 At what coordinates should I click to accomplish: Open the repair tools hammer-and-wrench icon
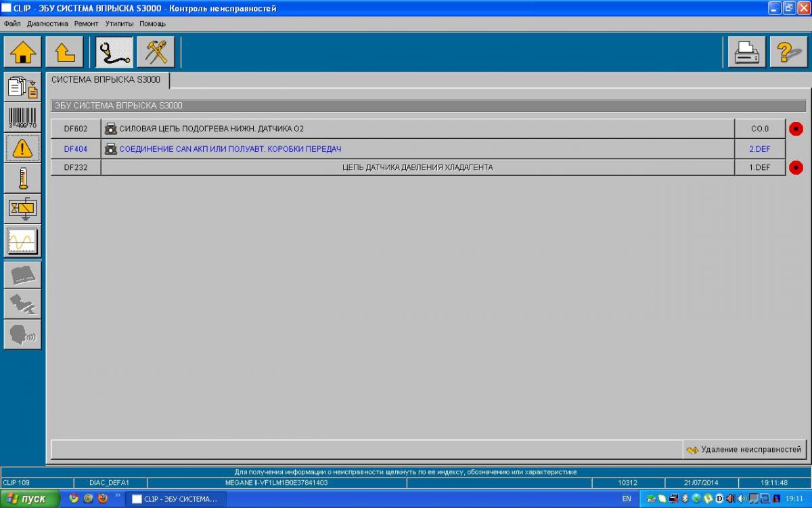[156, 52]
